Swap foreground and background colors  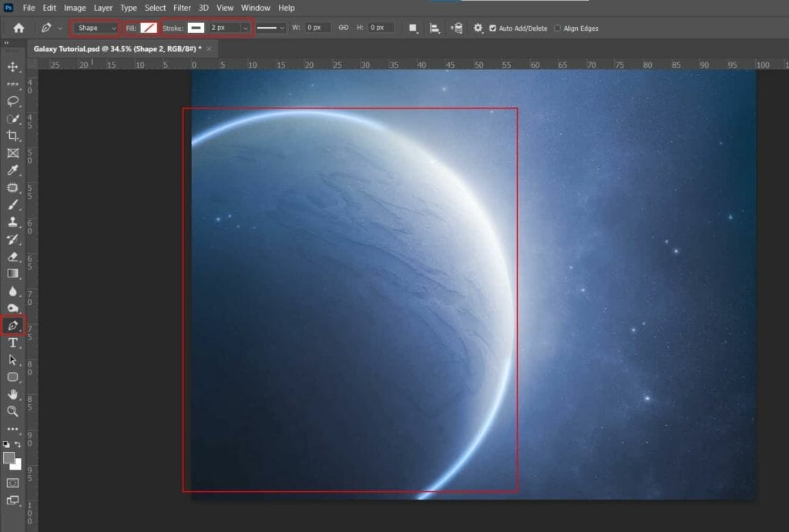[18, 444]
